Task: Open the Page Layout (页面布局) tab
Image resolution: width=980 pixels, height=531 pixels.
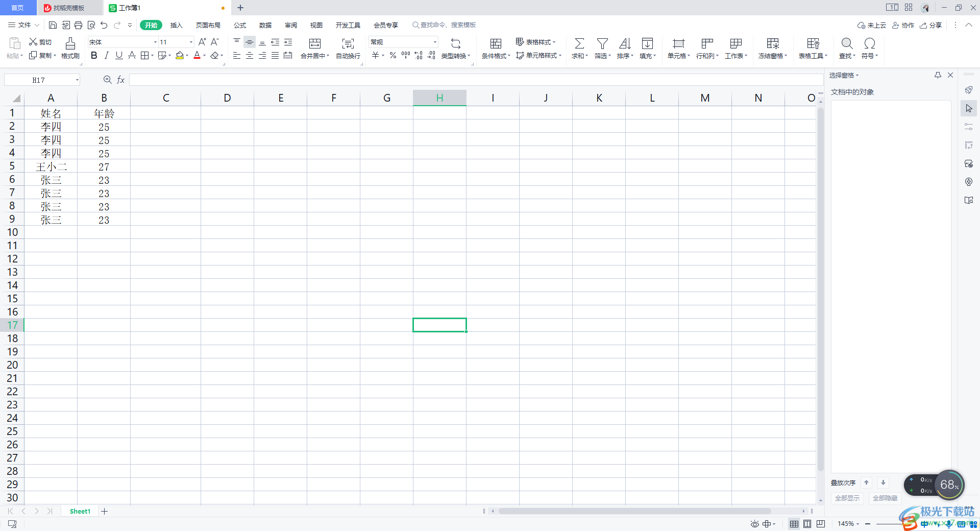Action: [x=208, y=25]
